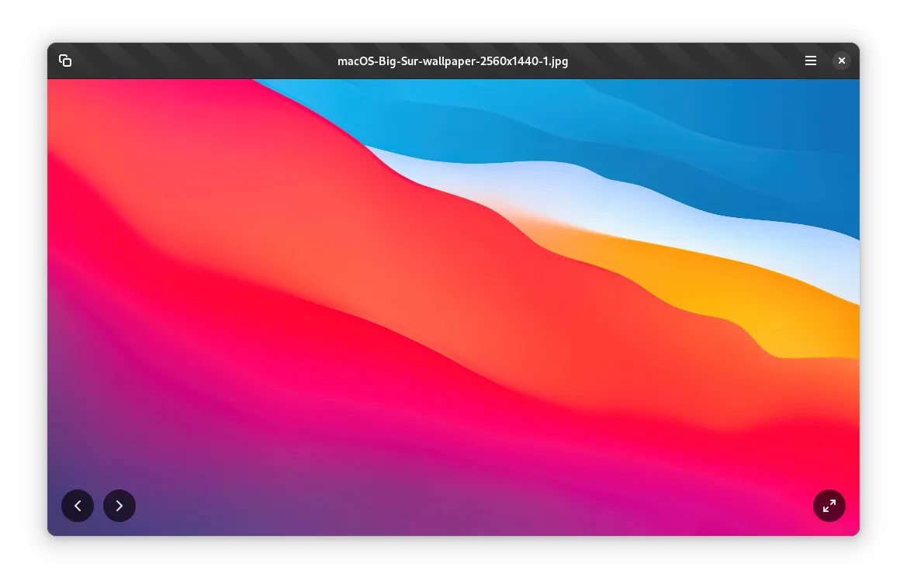Click the black desktop area below the window
The height and width of the screenshot is (588, 907).
pyautogui.click(x=453, y=562)
